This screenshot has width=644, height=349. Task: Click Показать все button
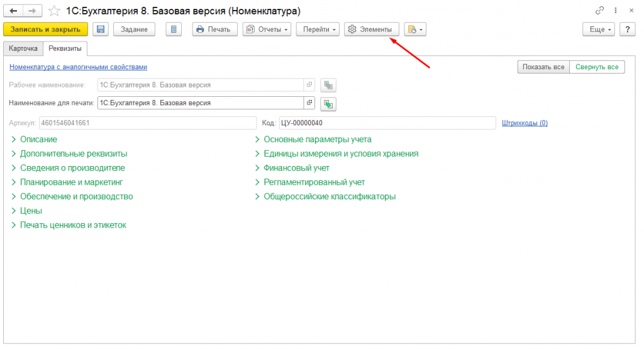tap(543, 67)
